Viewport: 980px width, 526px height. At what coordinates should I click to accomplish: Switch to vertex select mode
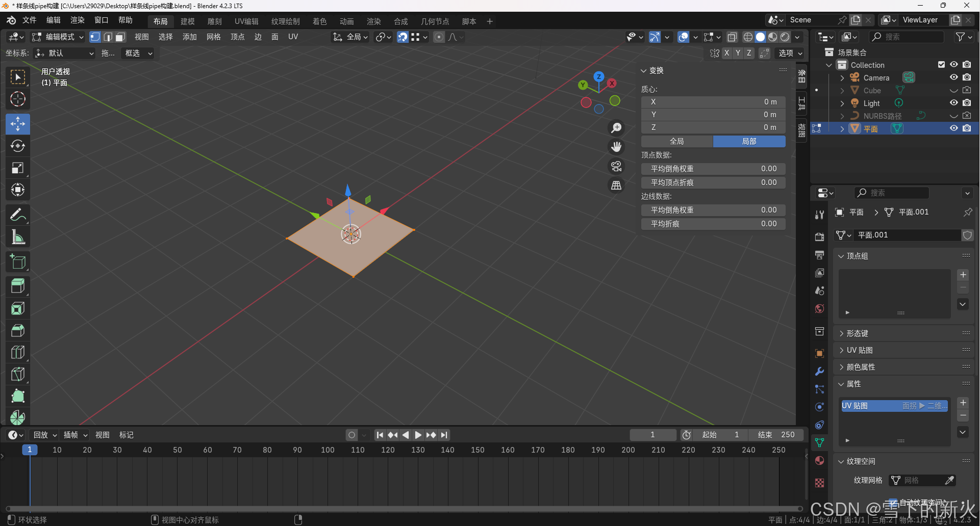click(95, 37)
